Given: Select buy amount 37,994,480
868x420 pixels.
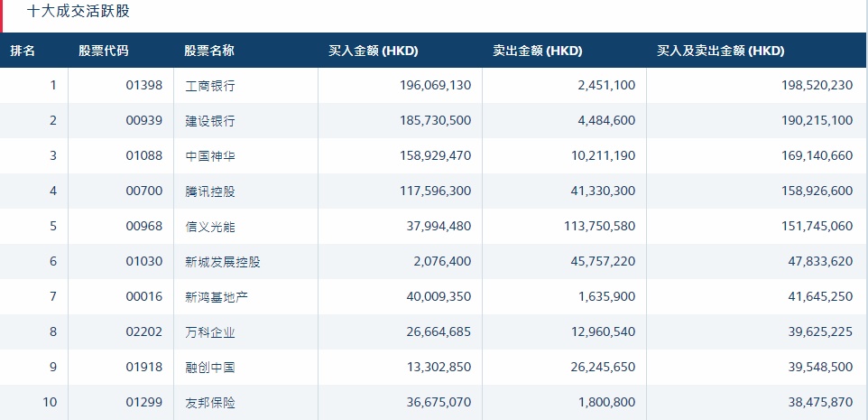Looking at the screenshot, I should (438, 226).
